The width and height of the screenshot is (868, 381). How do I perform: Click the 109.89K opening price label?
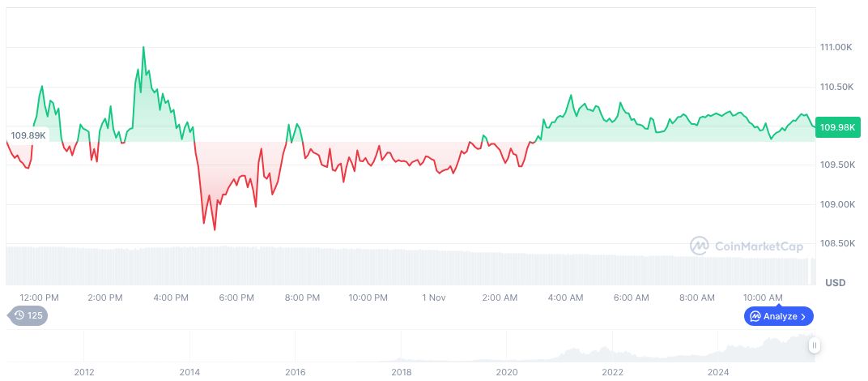pos(28,135)
